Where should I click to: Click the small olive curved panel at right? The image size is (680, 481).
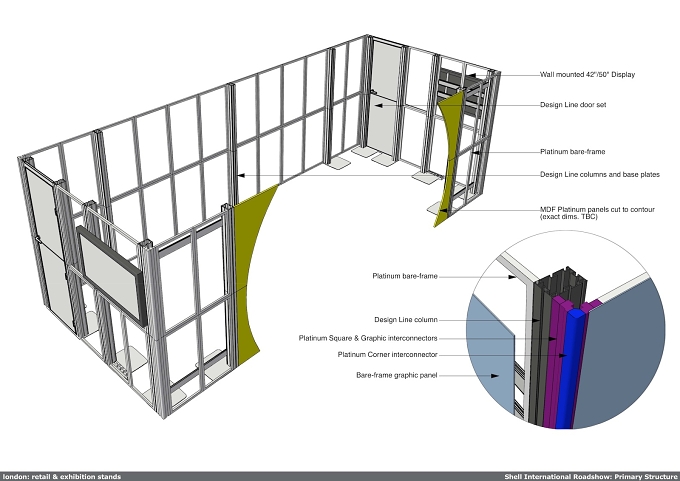(x=447, y=158)
